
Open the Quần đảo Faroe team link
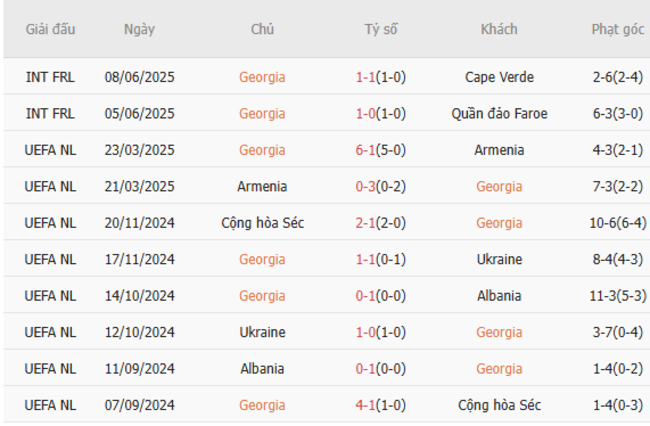click(499, 114)
